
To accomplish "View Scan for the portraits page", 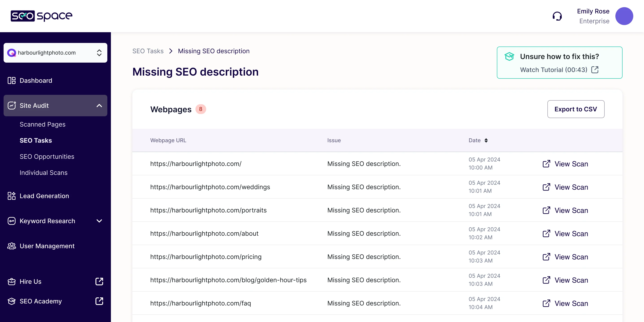I will pos(565,210).
